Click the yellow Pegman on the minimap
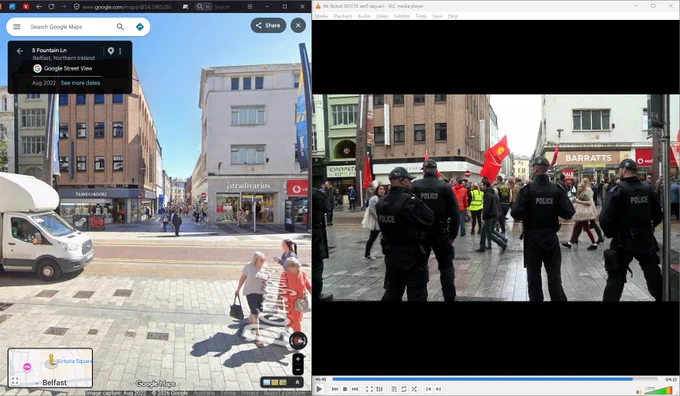 click(x=51, y=360)
